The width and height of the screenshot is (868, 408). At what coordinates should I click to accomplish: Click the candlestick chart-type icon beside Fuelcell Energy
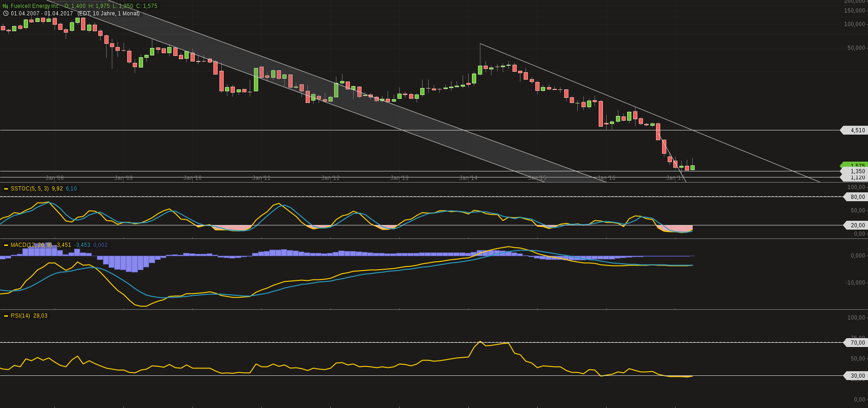[6, 6]
